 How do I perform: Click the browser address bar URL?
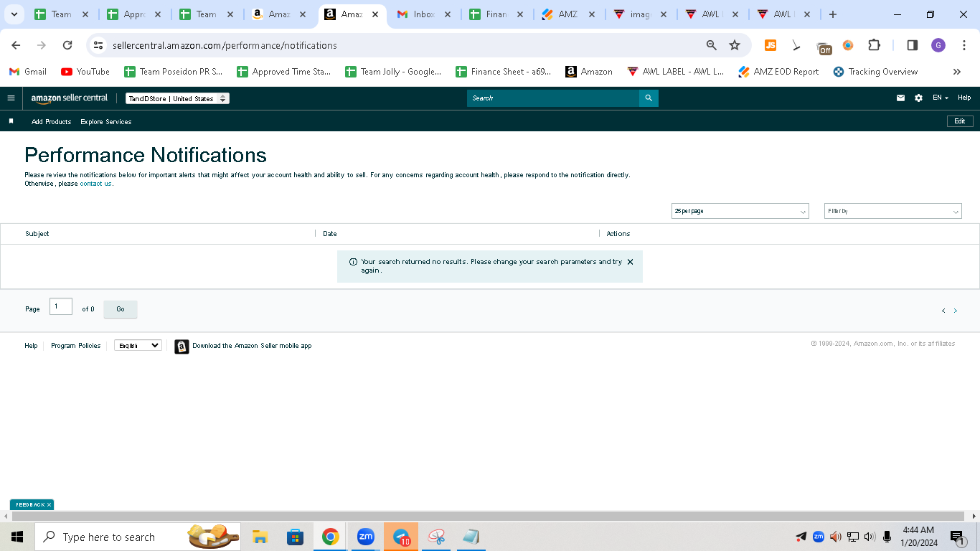tap(225, 45)
